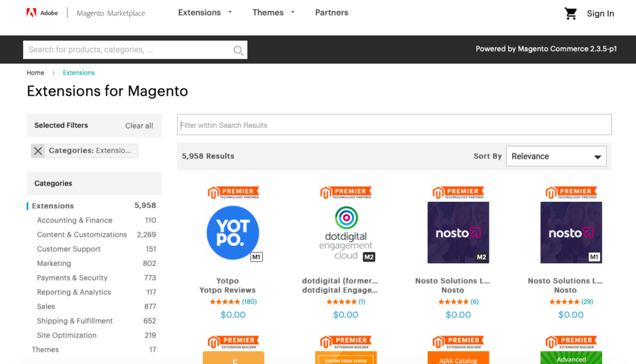Click dotdigital's five-star rating

click(x=341, y=302)
